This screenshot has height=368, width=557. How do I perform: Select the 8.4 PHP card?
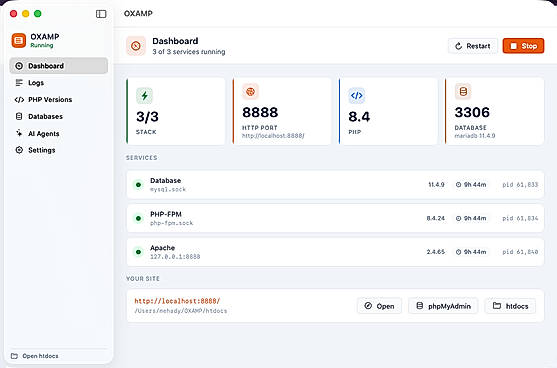(x=388, y=111)
